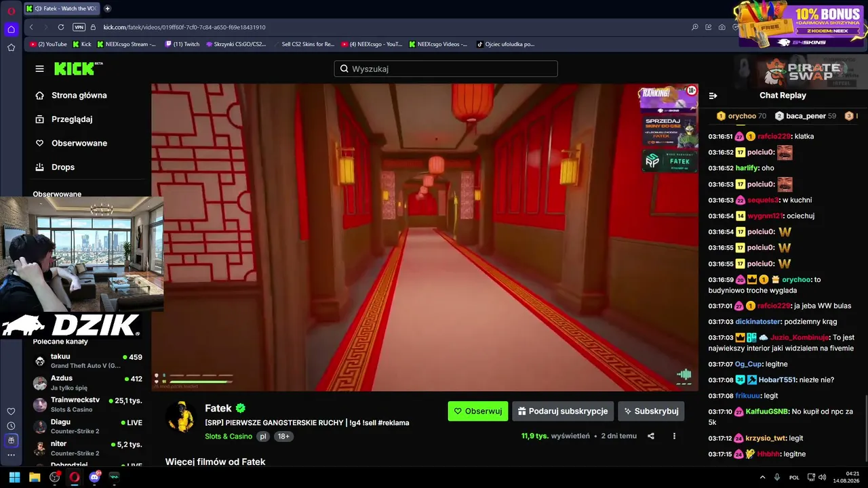
Task: Collapse the Chat Replay panel
Action: 713,96
